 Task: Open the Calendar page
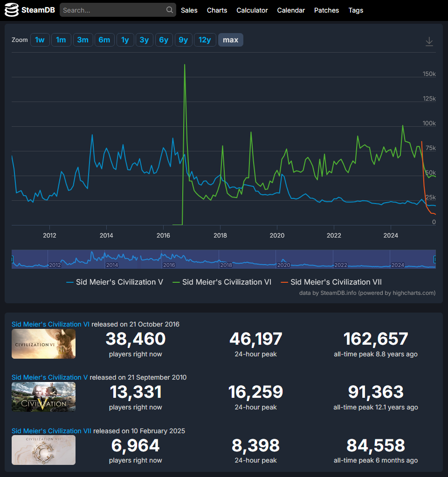[x=291, y=10]
